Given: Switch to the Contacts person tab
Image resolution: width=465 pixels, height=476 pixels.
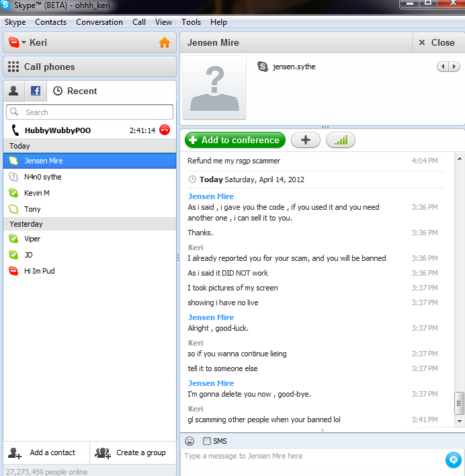Looking at the screenshot, I should click(x=13, y=91).
